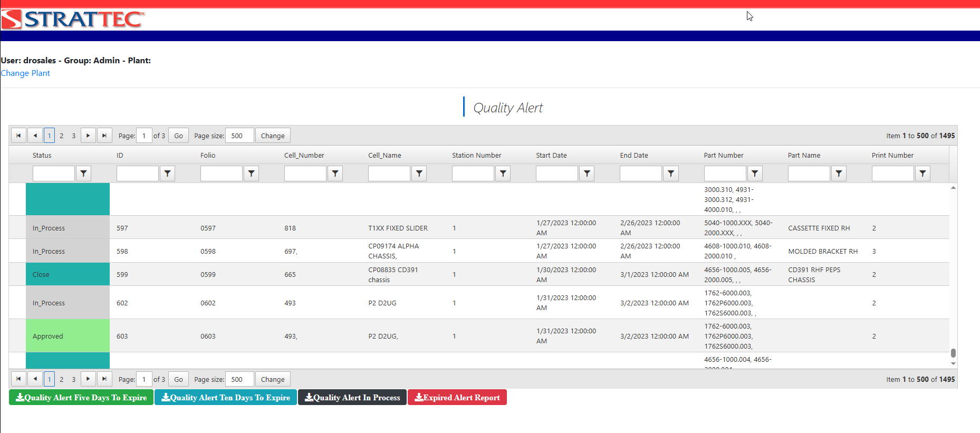Download Quality Alert Five Days To Expire
This screenshot has width=980, height=433.
[81, 398]
